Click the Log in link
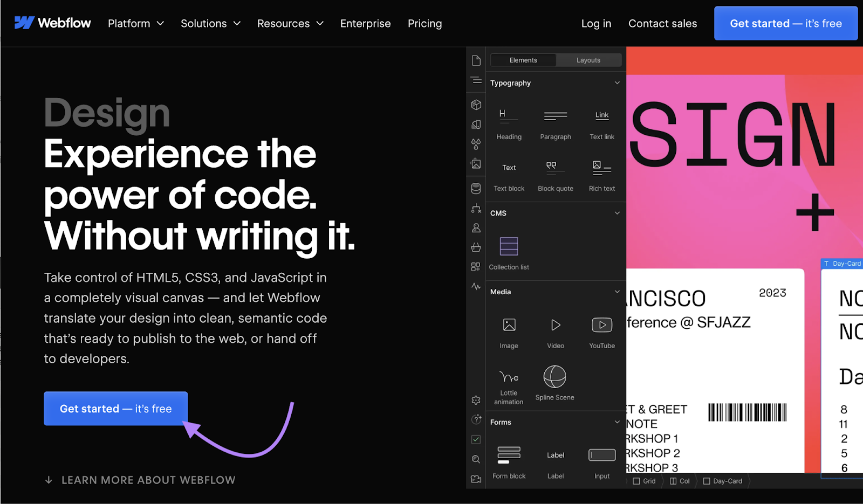Image resolution: width=863 pixels, height=504 pixels. pos(596,23)
